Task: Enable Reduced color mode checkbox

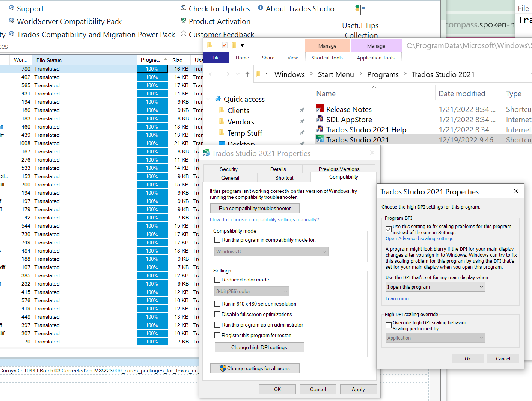Action: (x=217, y=280)
